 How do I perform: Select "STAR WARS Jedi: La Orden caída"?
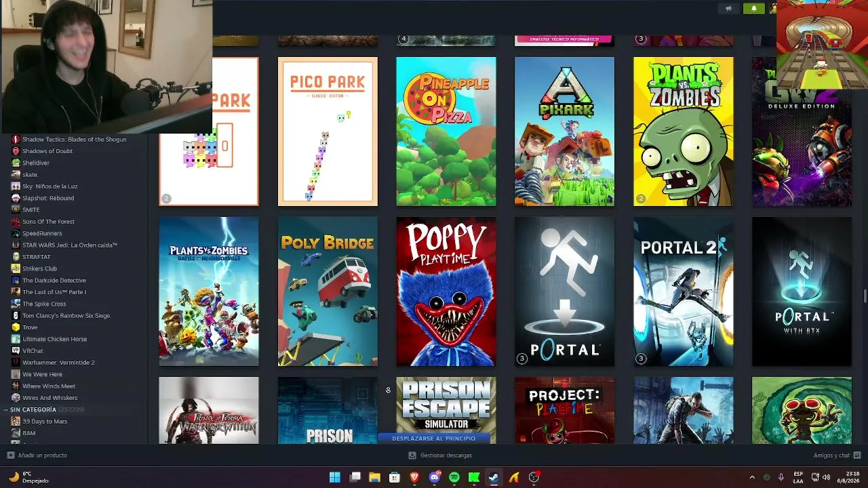click(x=70, y=245)
